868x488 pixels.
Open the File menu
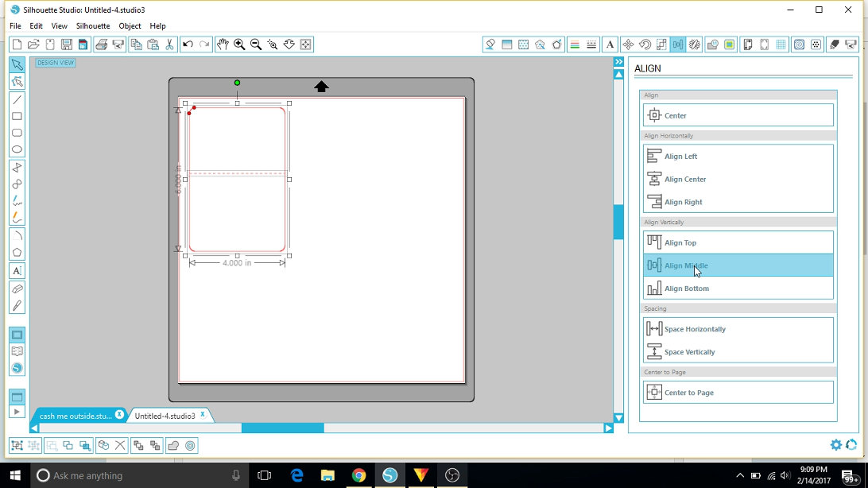16,26
